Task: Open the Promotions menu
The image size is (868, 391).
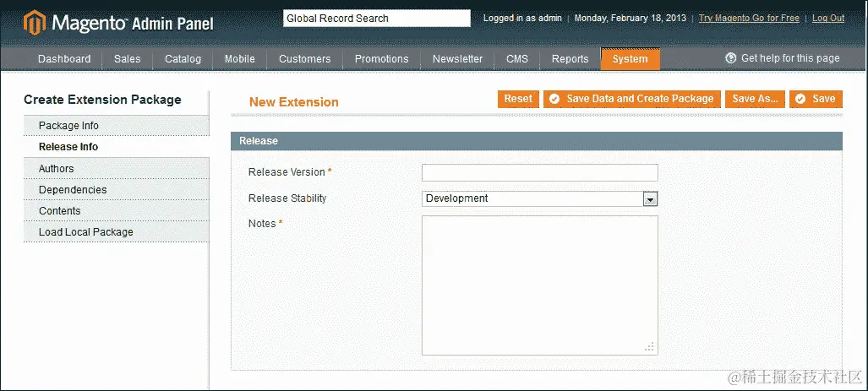Action: click(381, 58)
